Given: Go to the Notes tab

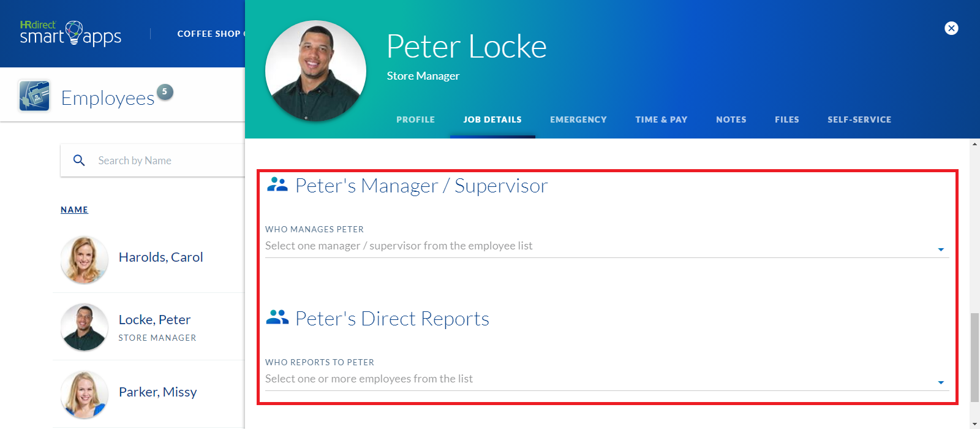Looking at the screenshot, I should click(x=731, y=120).
